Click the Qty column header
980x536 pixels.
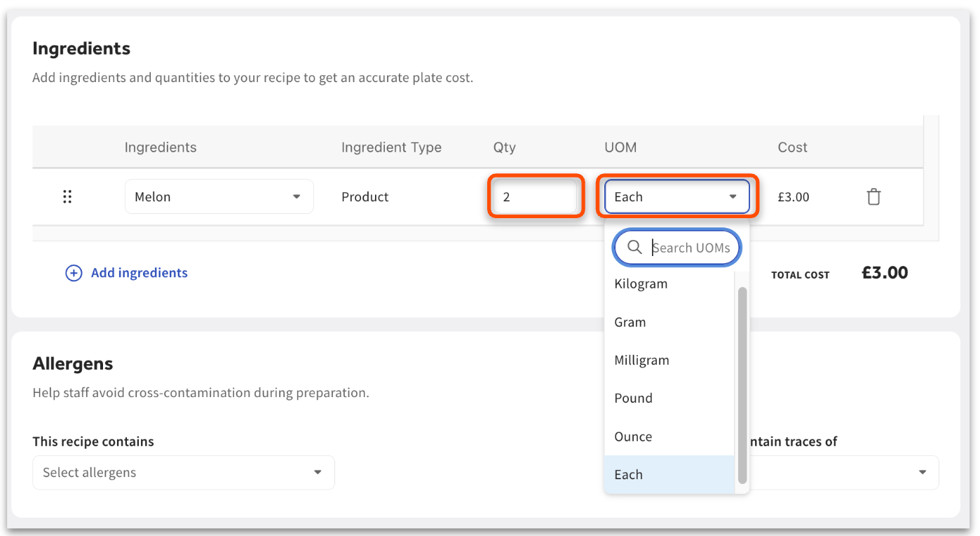point(504,147)
